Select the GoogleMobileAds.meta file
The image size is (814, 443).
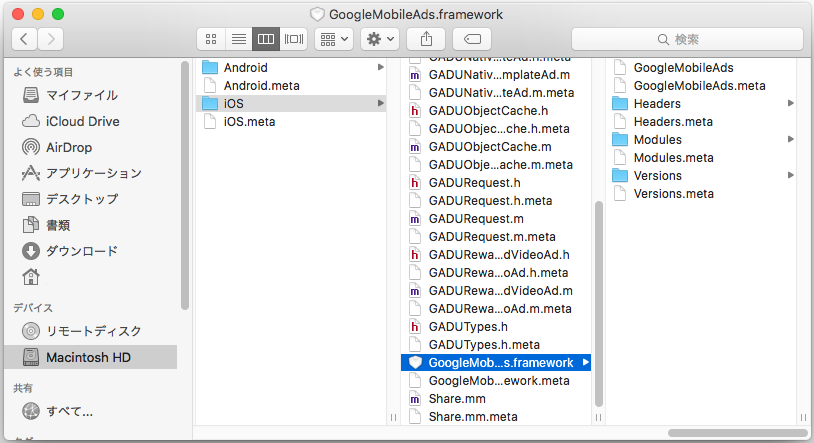[701, 86]
